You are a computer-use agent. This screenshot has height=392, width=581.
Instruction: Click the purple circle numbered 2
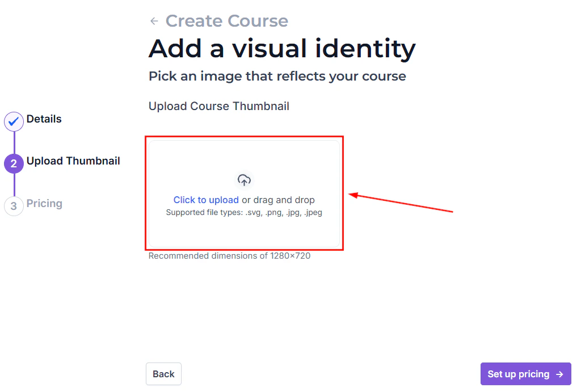(x=13, y=163)
